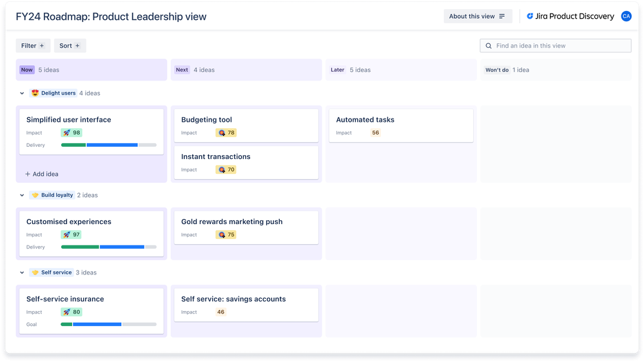644x362 pixels.
Task: Select the Later column header
Action: click(401, 70)
